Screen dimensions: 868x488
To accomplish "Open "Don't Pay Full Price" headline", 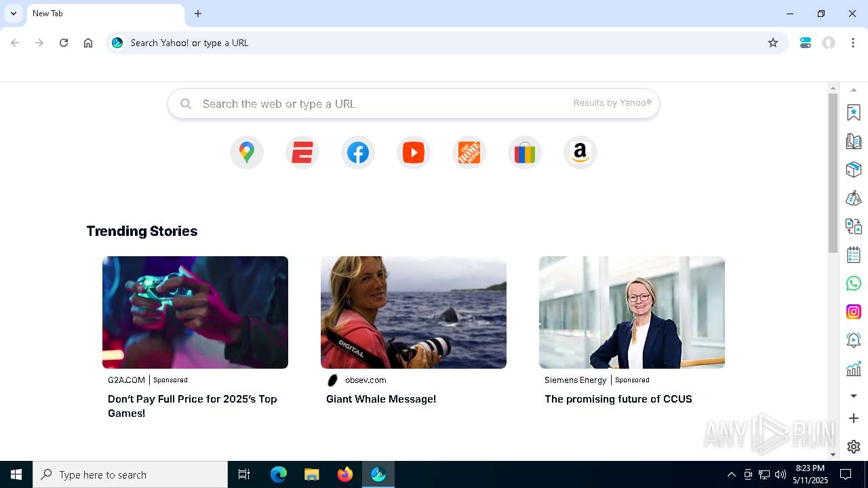I will tap(193, 406).
